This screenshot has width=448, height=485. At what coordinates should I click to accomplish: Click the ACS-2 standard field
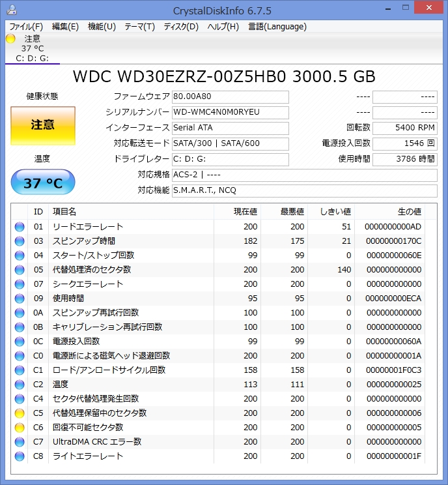[x=304, y=175]
